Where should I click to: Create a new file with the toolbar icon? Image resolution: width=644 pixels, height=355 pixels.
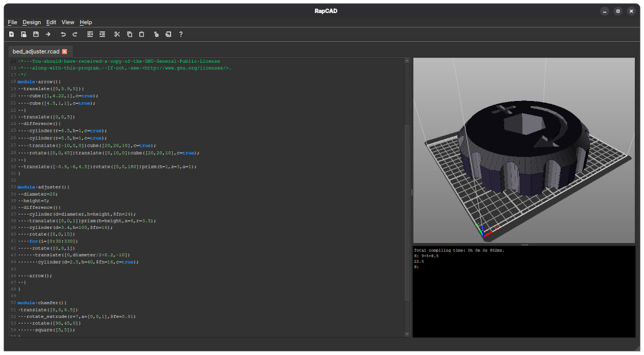[x=11, y=34]
